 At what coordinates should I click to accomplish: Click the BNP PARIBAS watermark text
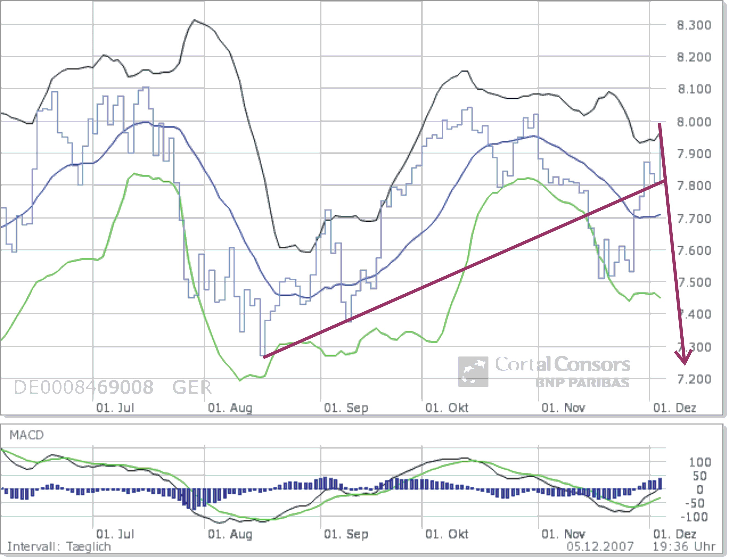582,383
